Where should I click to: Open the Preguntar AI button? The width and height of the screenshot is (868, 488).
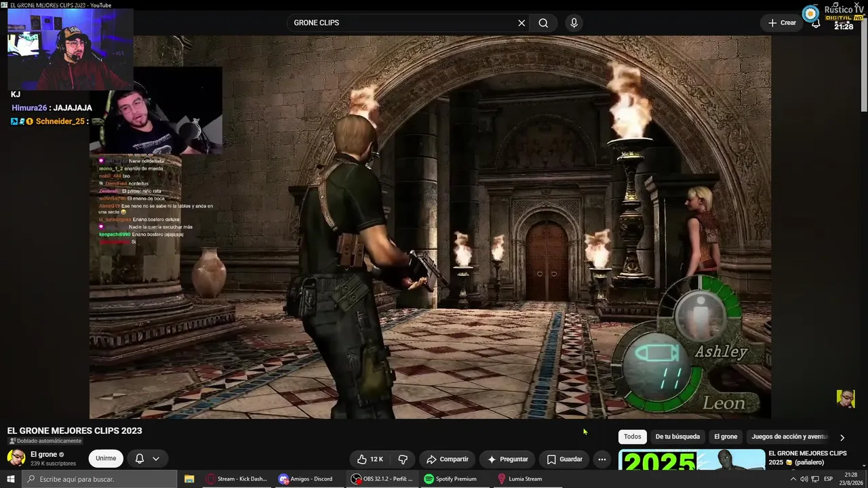507,459
